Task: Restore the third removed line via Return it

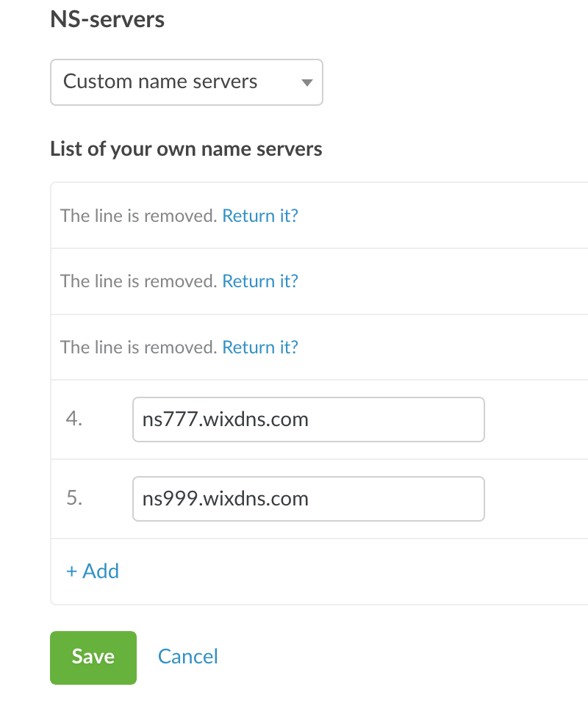Action: point(260,347)
